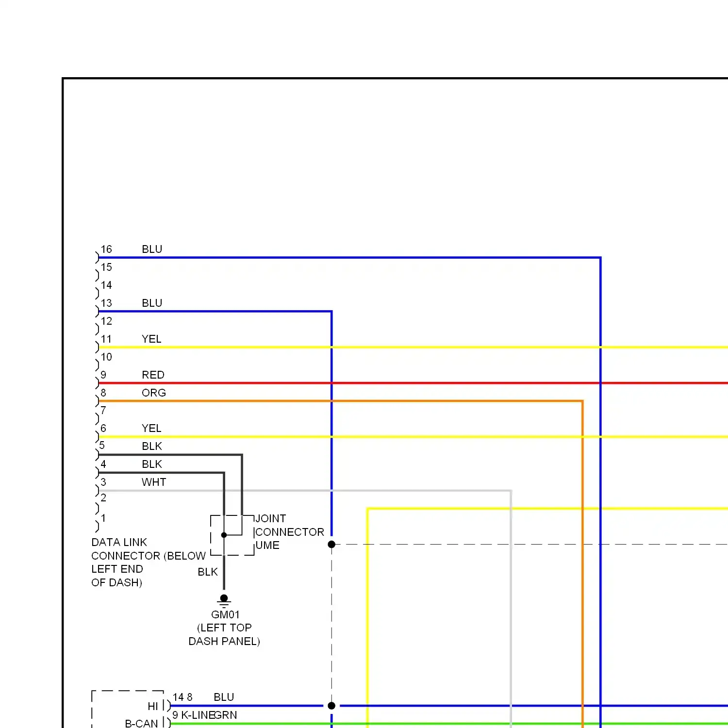Click the BLU label on pin 16 wire
This screenshot has width=728, height=728.
(x=152, y=249)
